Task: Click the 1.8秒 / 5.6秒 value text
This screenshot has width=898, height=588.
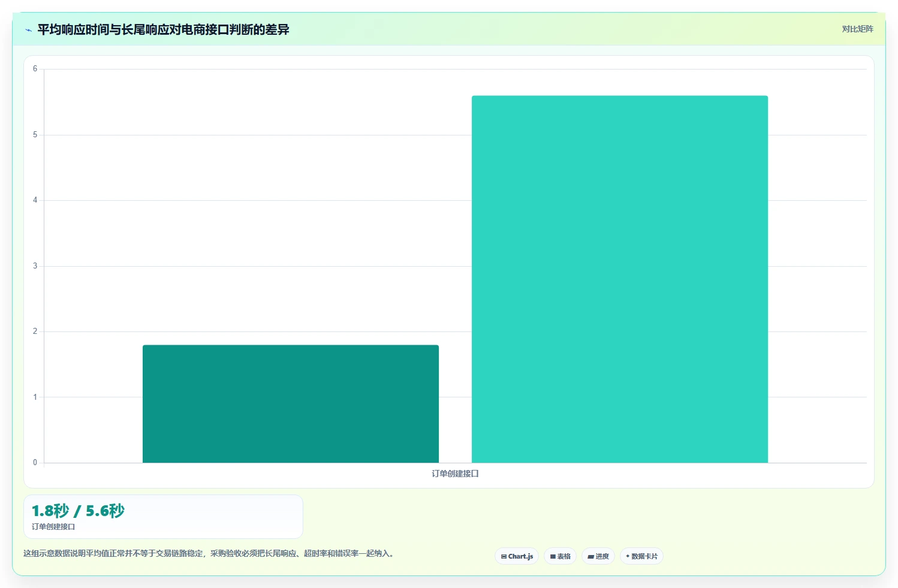Action: click(78, 511)
